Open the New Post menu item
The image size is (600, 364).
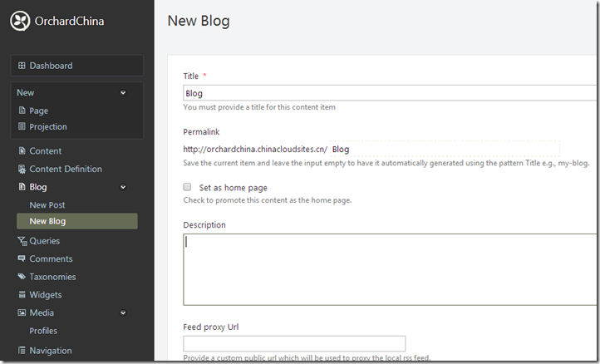[47, 205]
